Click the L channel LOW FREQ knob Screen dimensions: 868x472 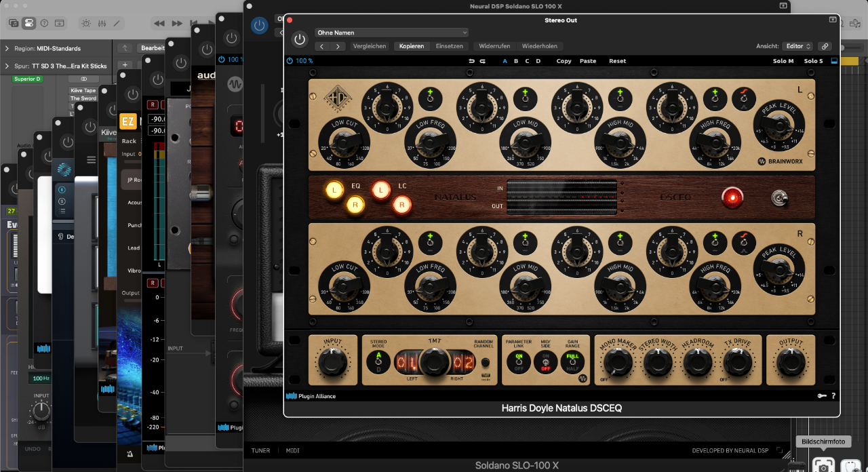431,142
